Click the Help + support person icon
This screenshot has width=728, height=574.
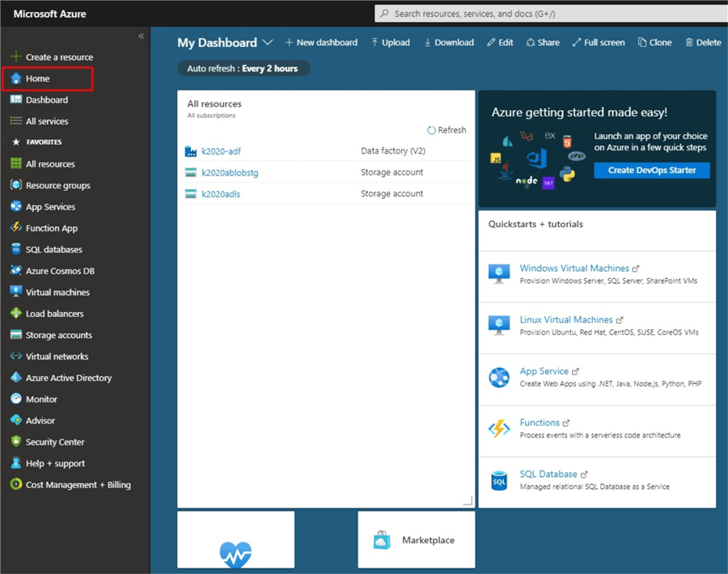tap(16, 462)
